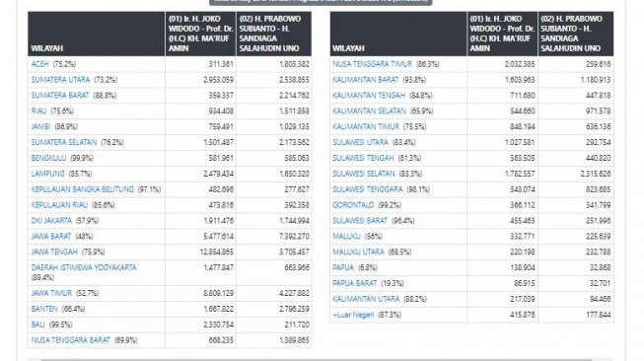The height and width of the screenshot is (361, 644).
Task: Click the BANTEN link
Action: [x=44, y=309]
